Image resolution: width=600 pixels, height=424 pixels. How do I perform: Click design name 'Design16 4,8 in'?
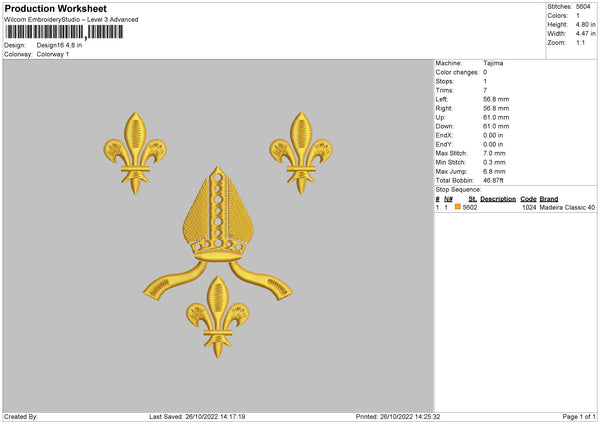59,45
